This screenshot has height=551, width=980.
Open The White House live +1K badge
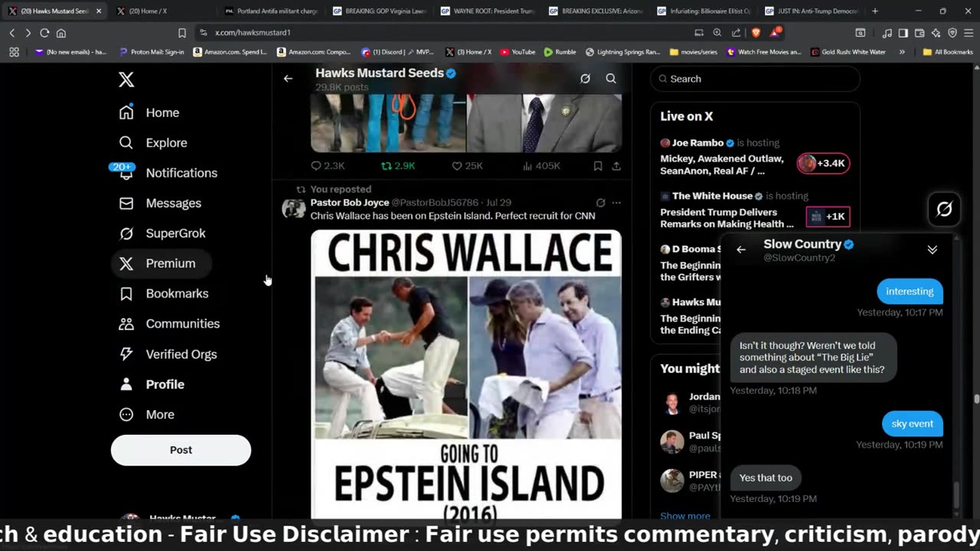[828, 217]
